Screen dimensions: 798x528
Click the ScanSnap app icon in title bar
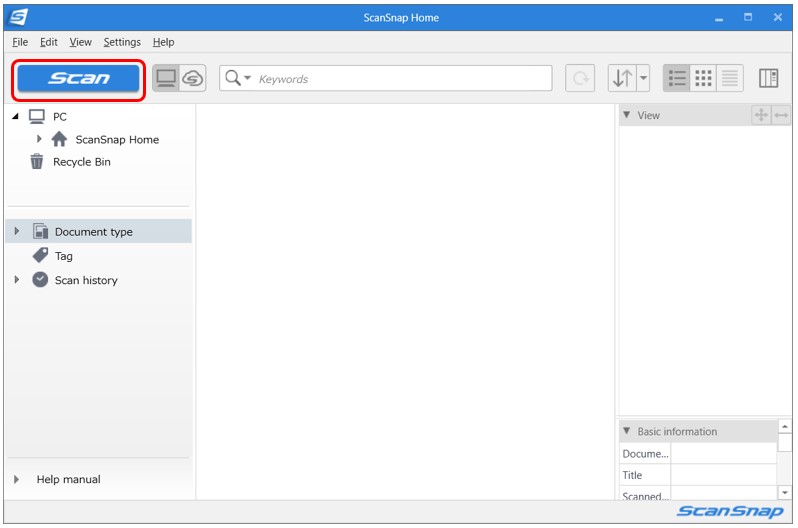(x=19, y=17)
